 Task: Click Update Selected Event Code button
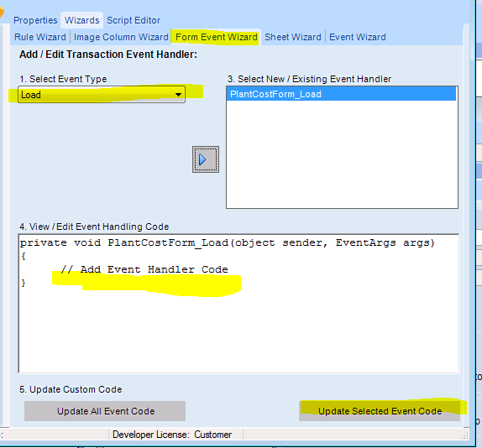380,411
